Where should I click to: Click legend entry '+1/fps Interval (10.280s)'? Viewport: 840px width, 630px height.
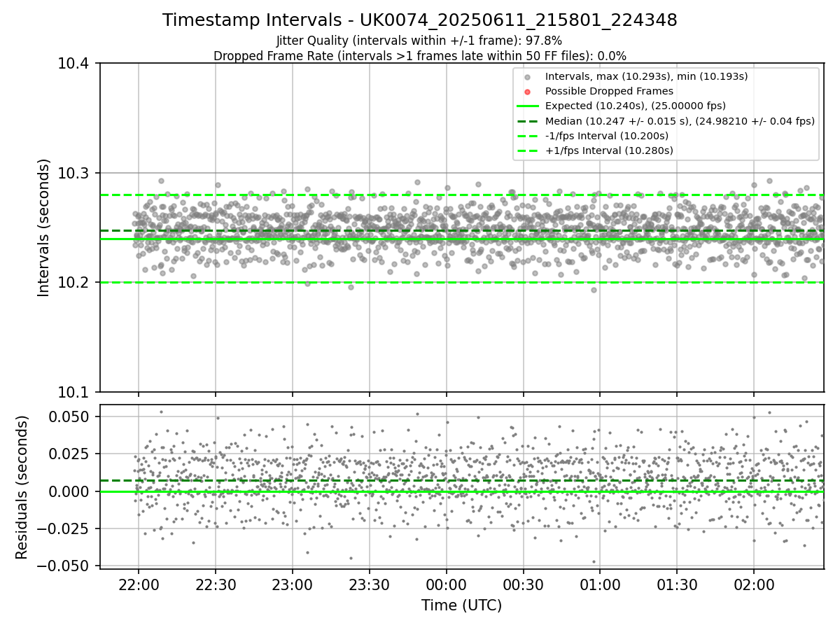(609, 150)
